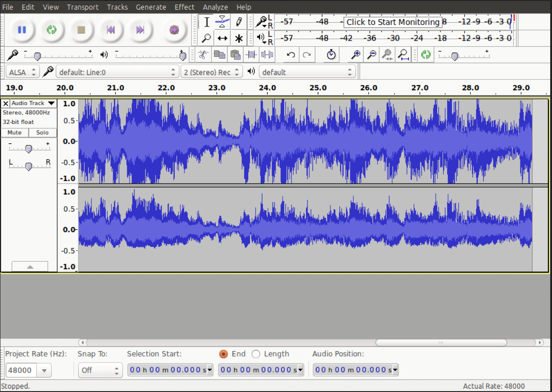Open the View menu
The height and width of the screenshot is (392, 552).
pyautogui.click(x=51, y=7)
